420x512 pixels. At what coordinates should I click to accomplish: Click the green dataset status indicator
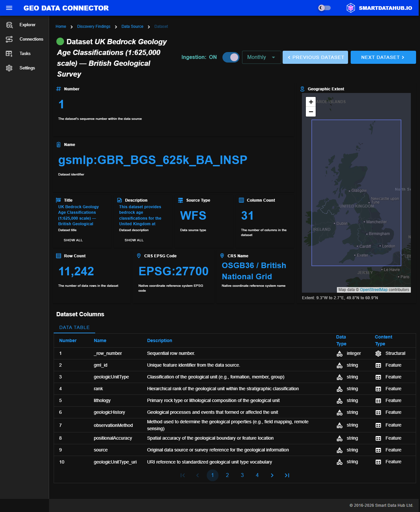(60, 42)
